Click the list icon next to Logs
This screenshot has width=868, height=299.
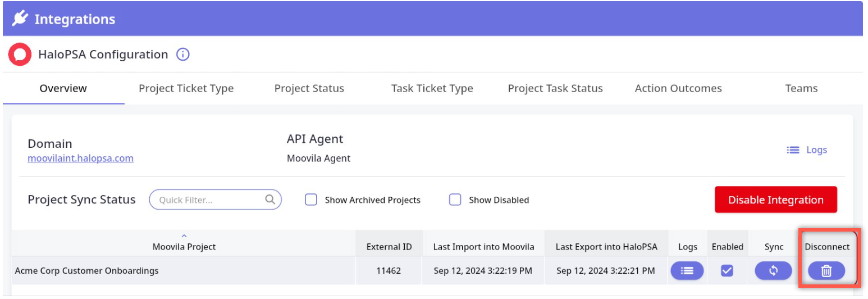[793, 150]
